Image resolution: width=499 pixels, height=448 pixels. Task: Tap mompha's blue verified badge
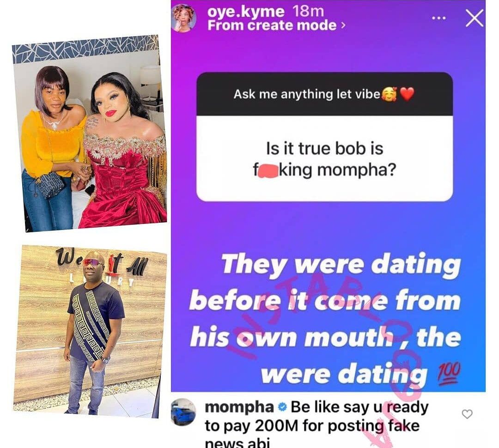click(x=282, y=407)
